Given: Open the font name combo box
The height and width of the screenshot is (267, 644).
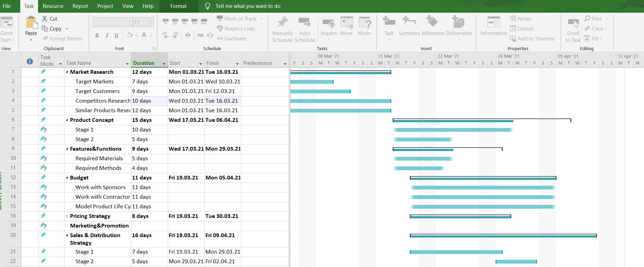Looking at the screenshot, I should pyautogui.click(x=112, y=22).
